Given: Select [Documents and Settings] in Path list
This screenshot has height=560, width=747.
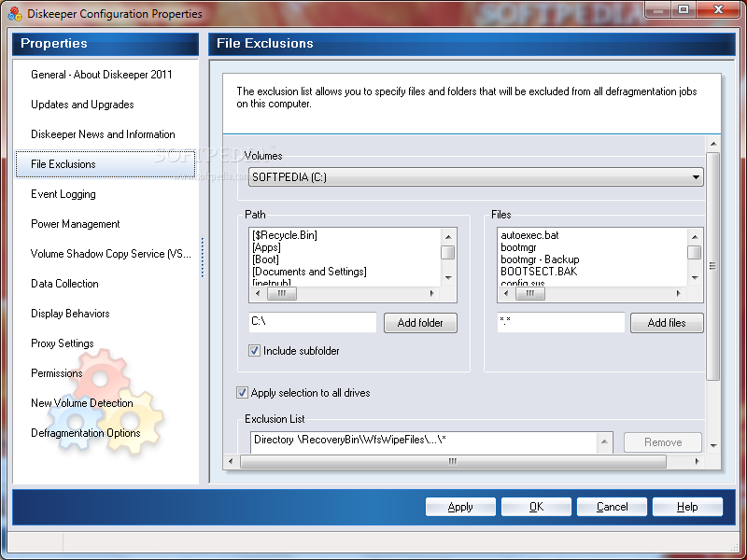Looking at the screenshot, I should tap(309, 272).
